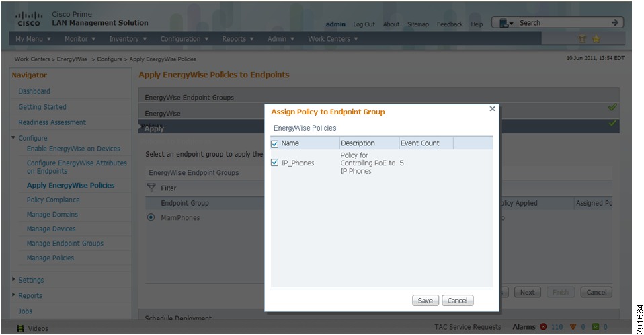Open Readiness Assessment in Navigator
Screen dimensions: 644x335
click(52, 122)
